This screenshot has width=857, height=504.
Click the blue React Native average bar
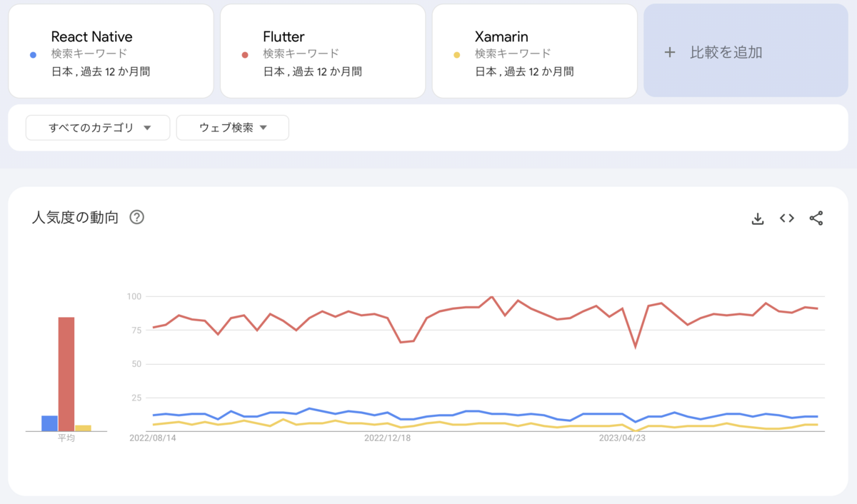coord(49,423)
